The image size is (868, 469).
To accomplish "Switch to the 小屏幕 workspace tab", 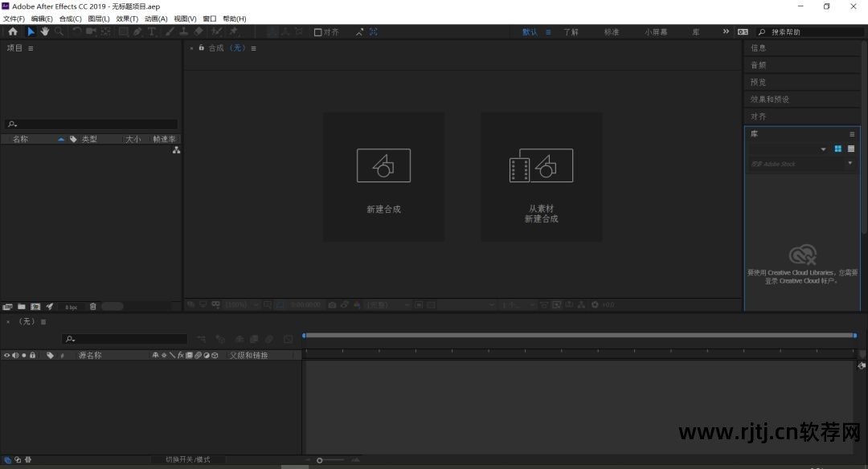I will (657, 31).
